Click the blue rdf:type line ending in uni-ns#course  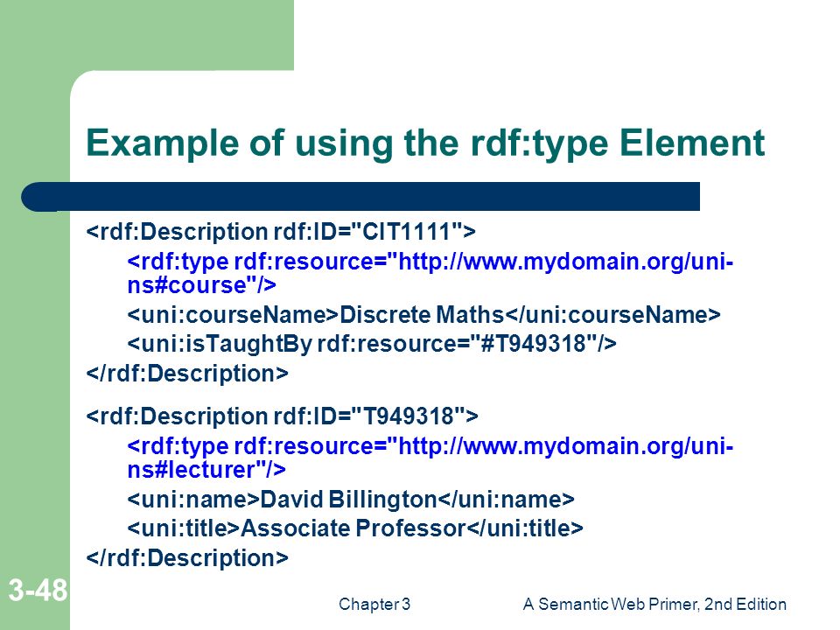pyautogui.click(x=430, y=273)
